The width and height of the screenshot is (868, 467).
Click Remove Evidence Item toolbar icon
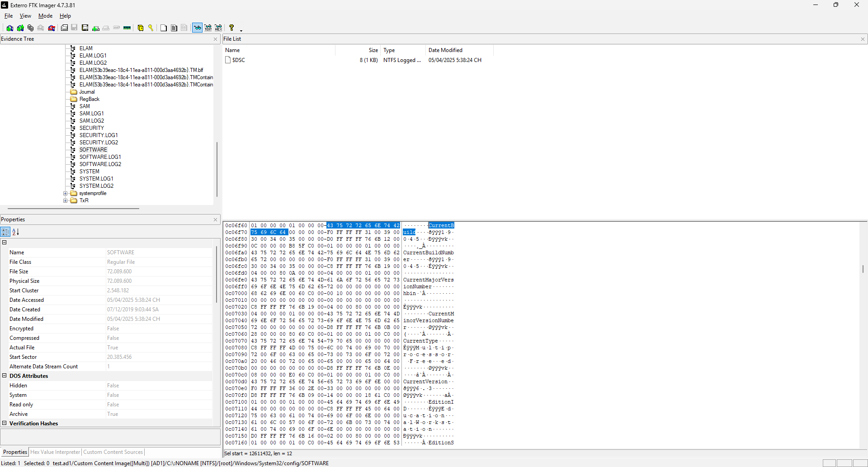click(41, 28)
